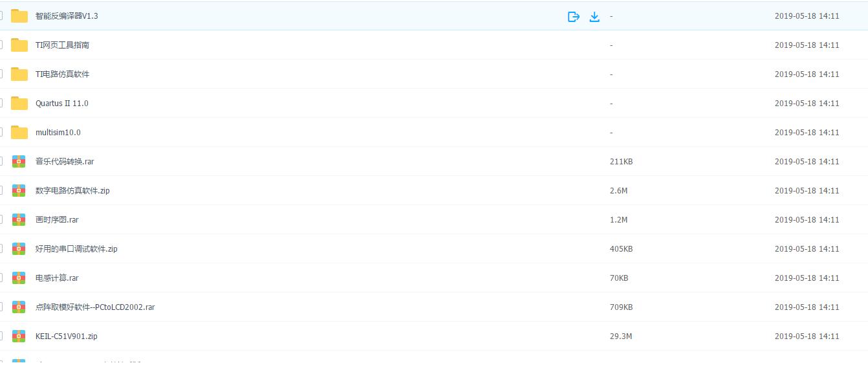This screenshot has width=868, height=374.
Task: Click the 70KB size value
Action: pos(619,278)
